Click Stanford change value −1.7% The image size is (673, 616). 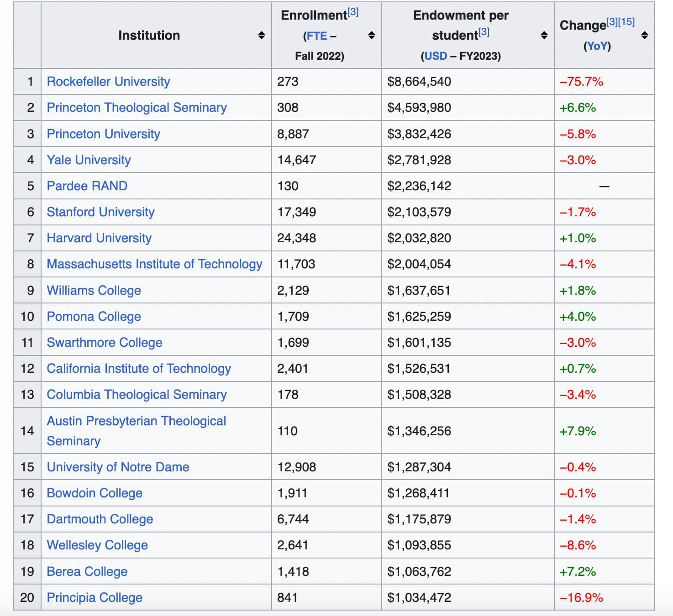click(x=578, y=212)
